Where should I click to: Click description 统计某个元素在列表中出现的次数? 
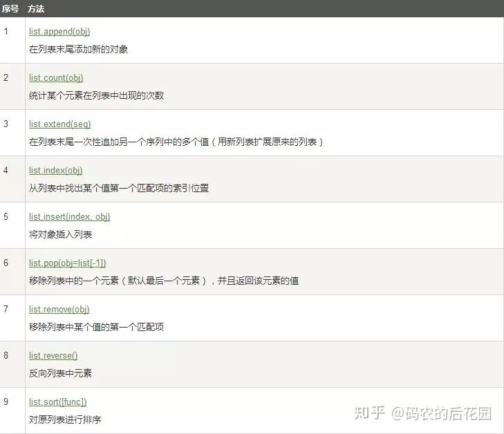tap(96, 95)
